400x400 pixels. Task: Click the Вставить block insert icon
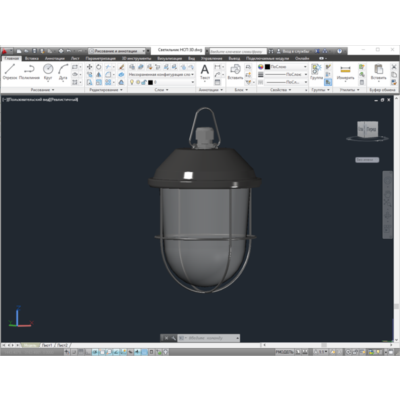point(235,72)
